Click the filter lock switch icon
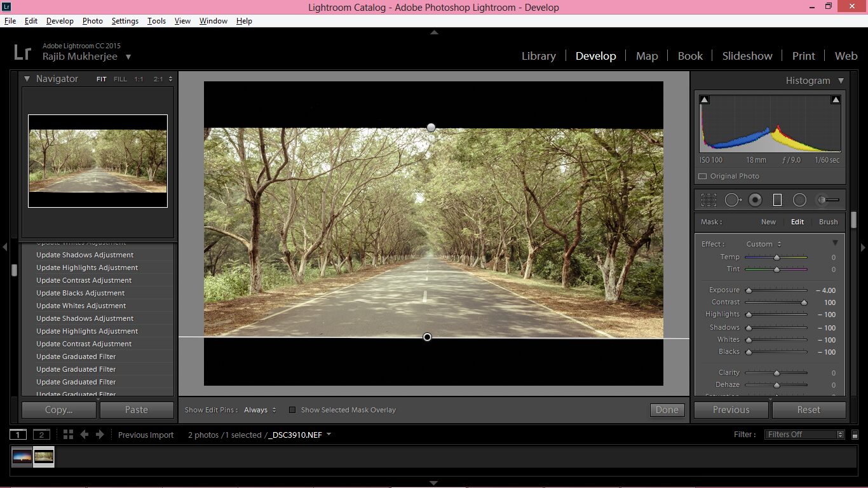Image resolution: width=868 pixels, height=488 pixels. click(x=855, y=435)
